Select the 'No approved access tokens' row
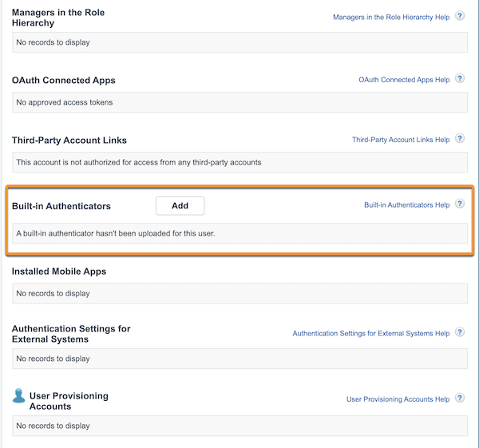This screenshot has height=448, width=479. coord(239,102)
